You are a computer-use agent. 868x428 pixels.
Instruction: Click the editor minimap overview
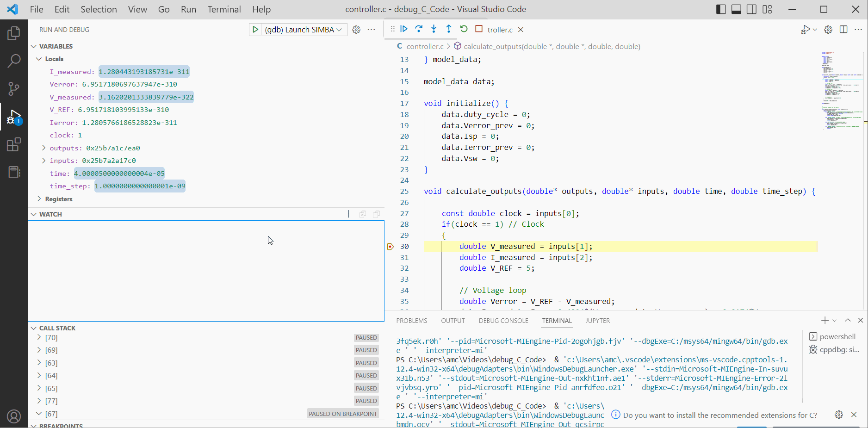pos(841,91)
